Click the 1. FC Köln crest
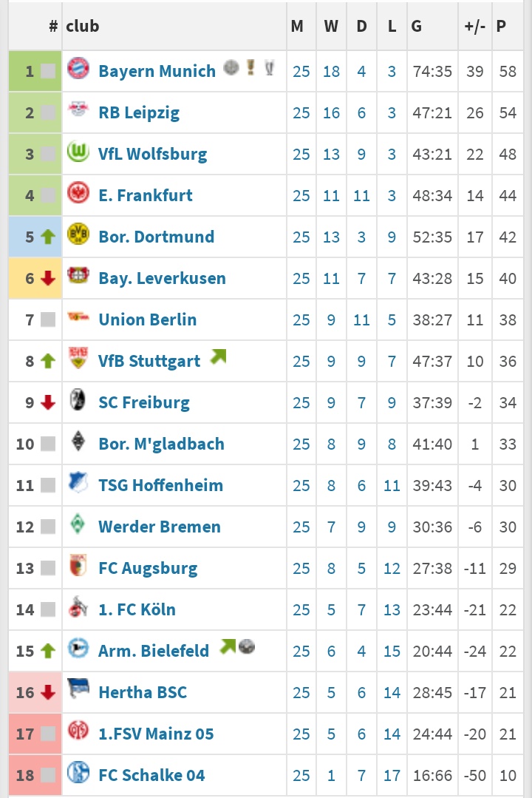 coord(78,606)
